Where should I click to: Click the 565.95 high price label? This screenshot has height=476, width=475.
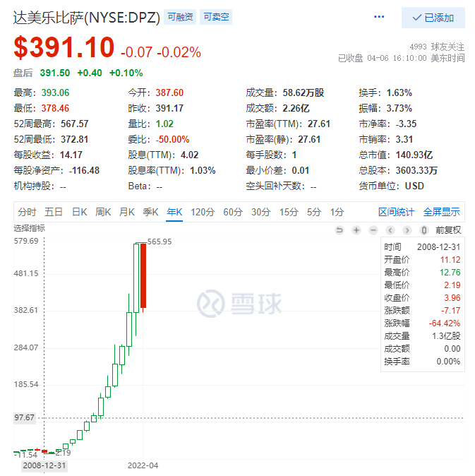tap(160, 242)
